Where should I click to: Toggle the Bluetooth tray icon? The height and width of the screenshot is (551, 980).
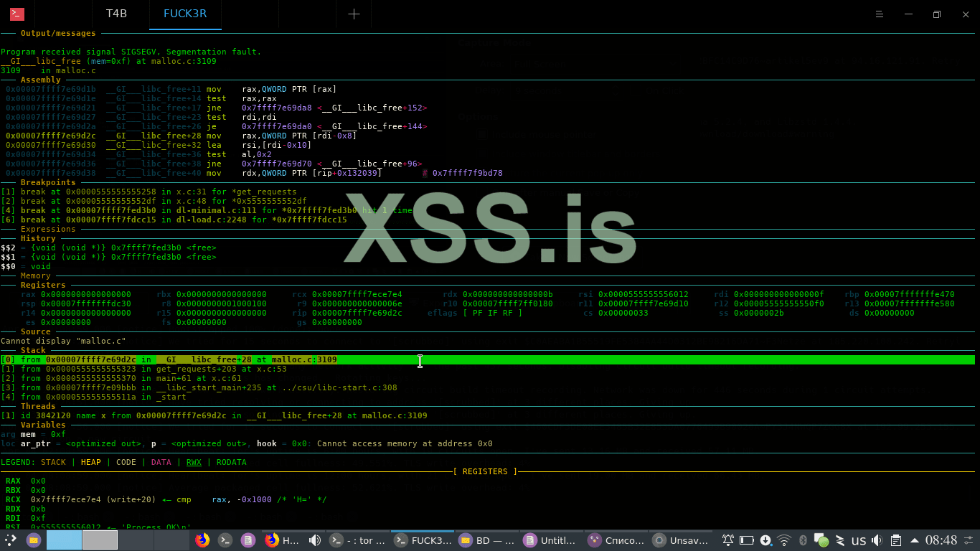click(804, 540)
